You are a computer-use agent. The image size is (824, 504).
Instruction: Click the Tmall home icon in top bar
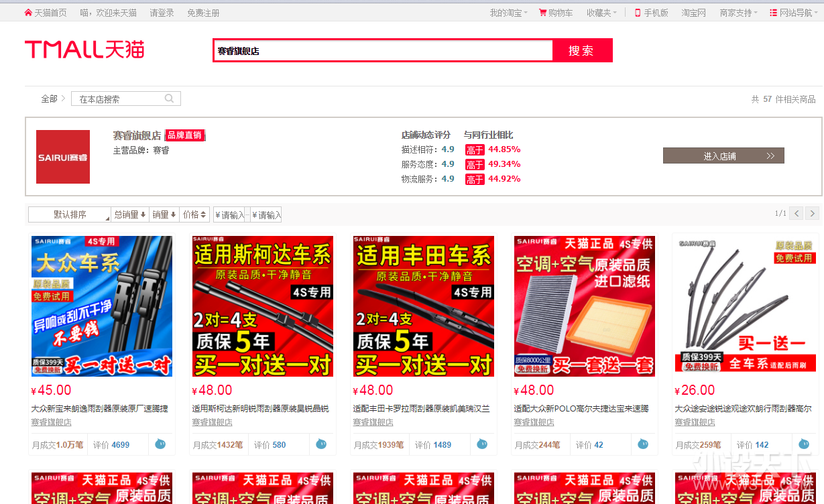click(28, 13)
